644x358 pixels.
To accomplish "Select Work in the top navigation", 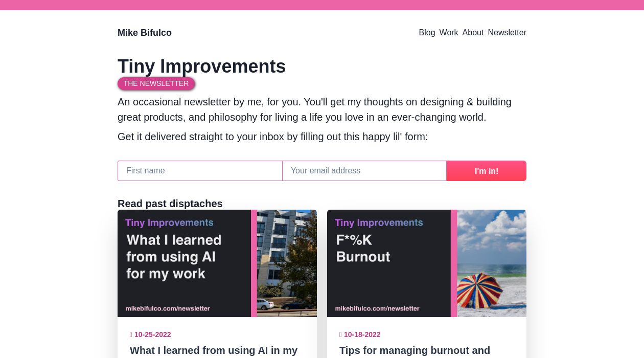I will click(x=449, y=32).
